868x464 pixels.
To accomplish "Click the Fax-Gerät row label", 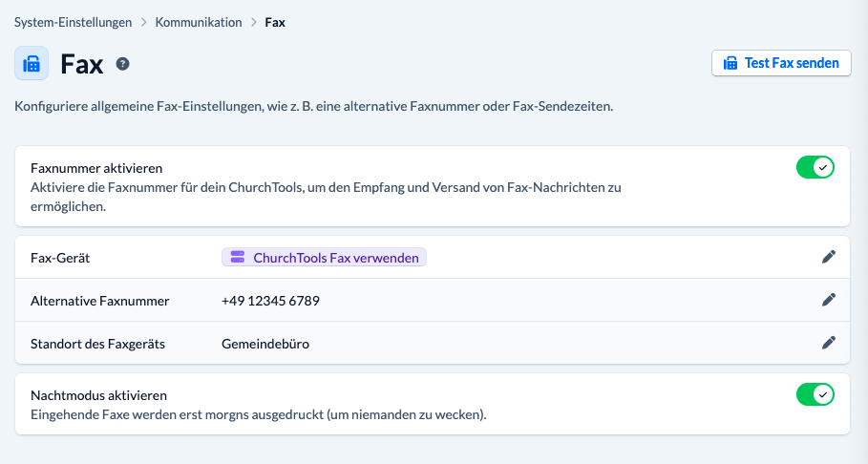I will [x=61, y=258].
